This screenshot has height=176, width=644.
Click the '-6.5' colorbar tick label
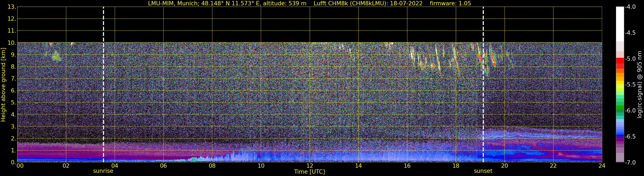click(630, 137)
